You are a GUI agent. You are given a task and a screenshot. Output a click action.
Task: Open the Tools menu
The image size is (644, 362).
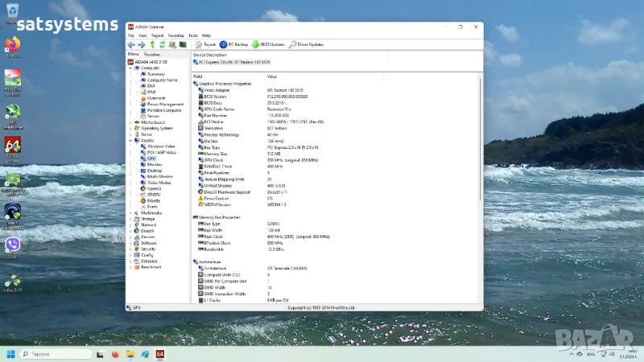click(x=193, y=35)
